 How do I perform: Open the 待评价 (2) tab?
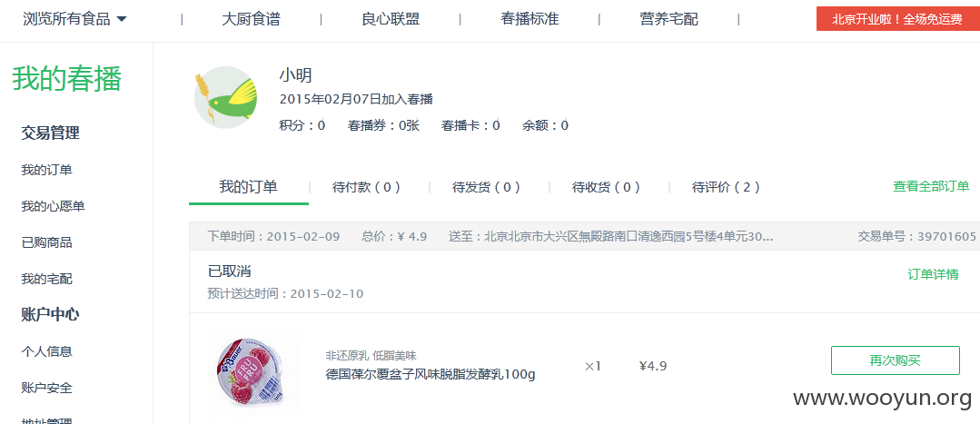coord(727,187)
